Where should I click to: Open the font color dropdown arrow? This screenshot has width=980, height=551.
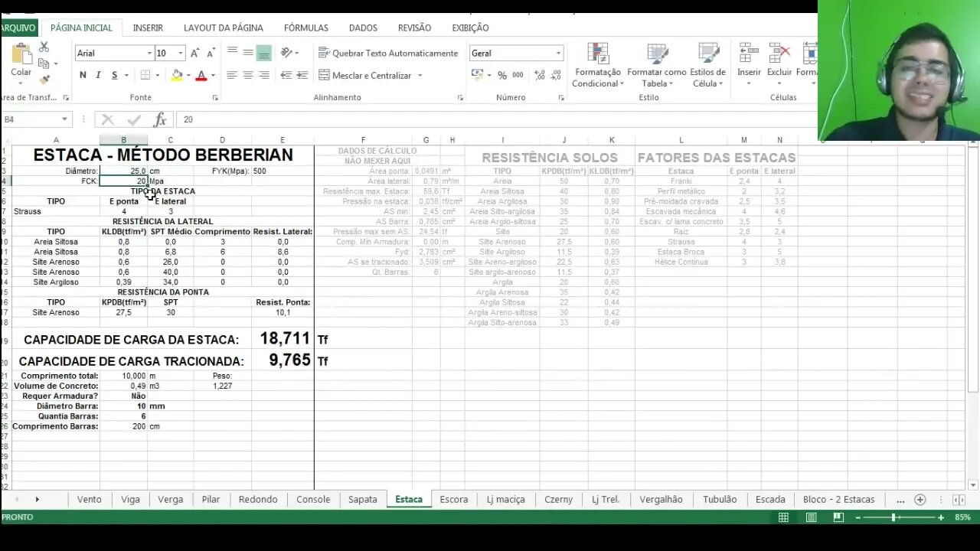213,75
